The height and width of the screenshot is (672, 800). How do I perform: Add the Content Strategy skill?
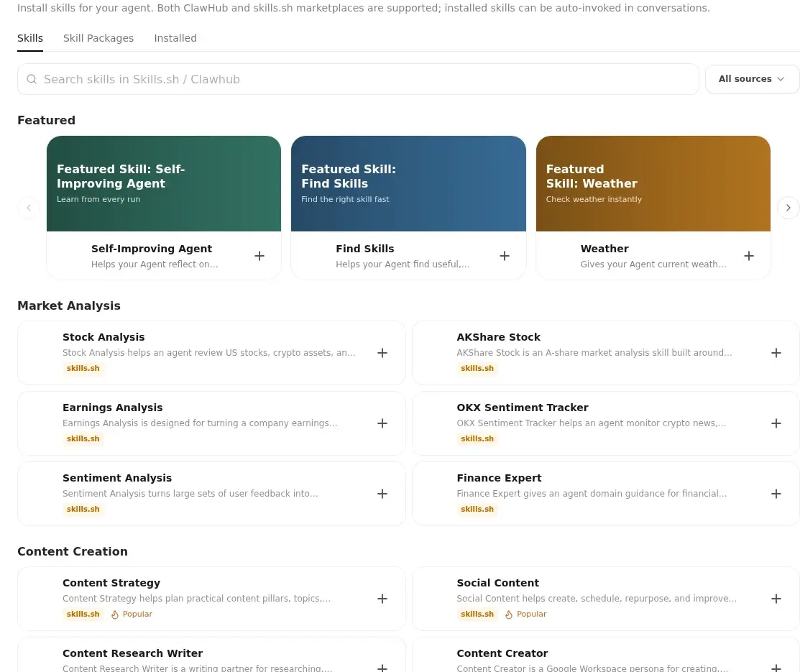coord(382,599)
